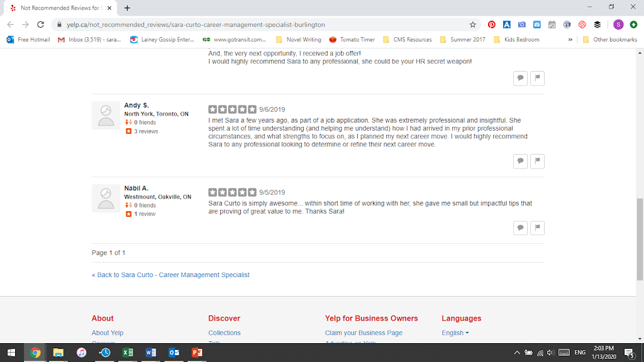
Task: Click the five-star rating dated 9/6/2019
Action: pos(232,109)
